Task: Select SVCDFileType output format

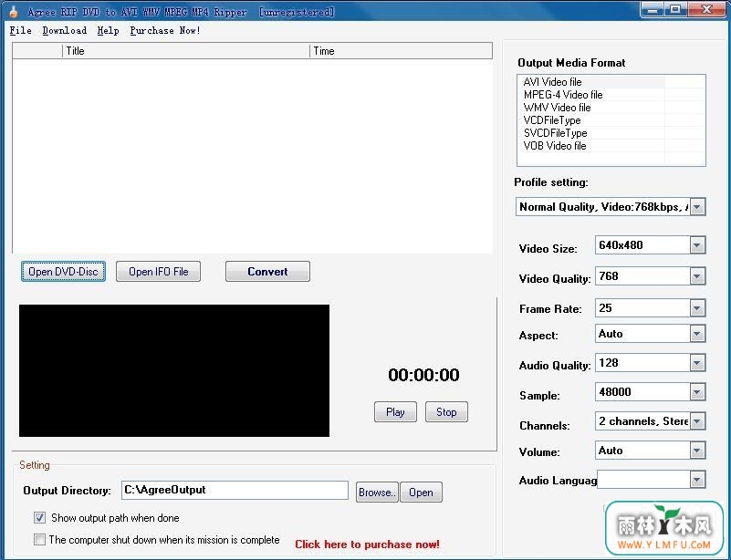Action: point(555,133)
